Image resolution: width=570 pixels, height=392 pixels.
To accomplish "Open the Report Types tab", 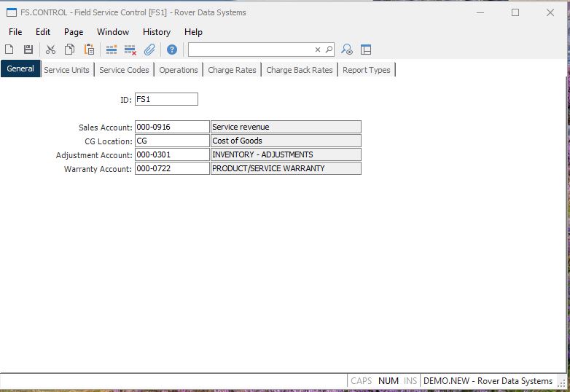I will point(367,70).
